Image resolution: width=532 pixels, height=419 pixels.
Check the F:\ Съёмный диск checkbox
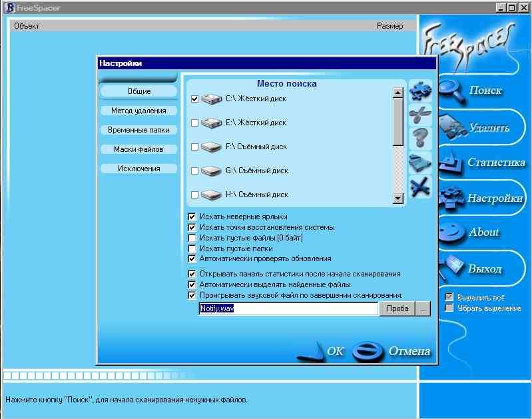[x=195, y=147]
